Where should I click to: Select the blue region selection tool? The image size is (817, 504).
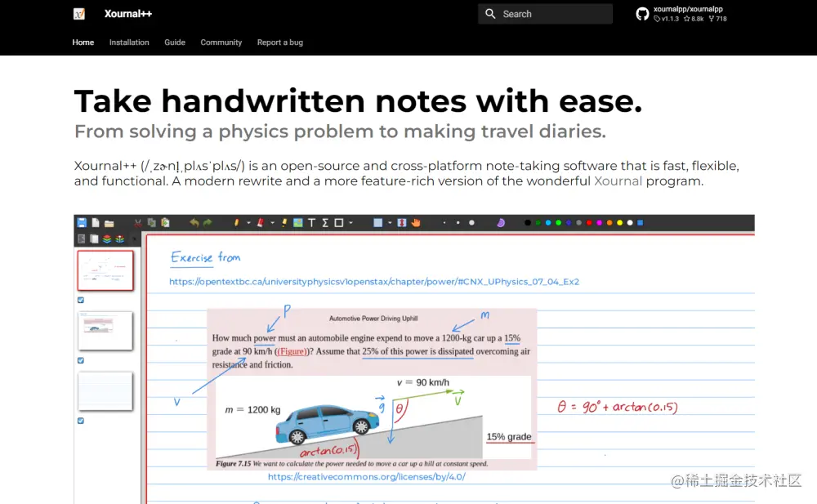pos(377,222)
